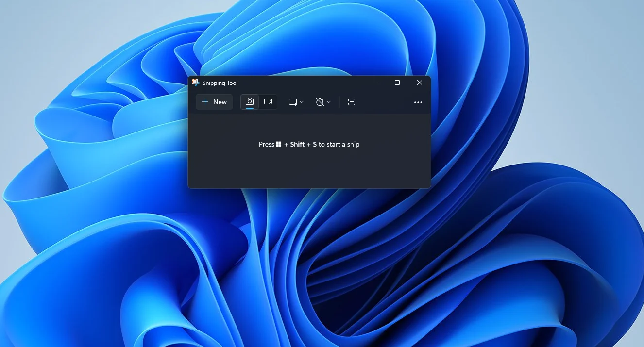Click empty area below the hint text
Screen dimensions: 644x347
[309, 170]
